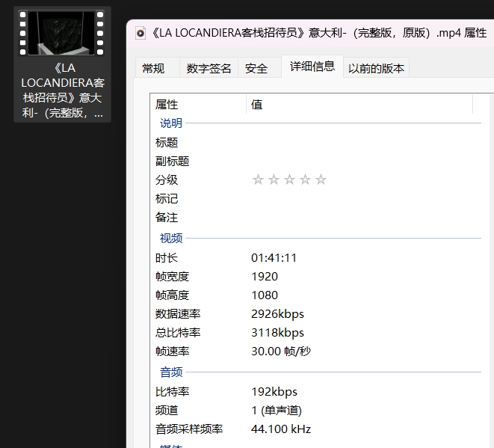Select the 帧宽度 value 1920
Screen dimensions: 494x448
click(265, 277)
